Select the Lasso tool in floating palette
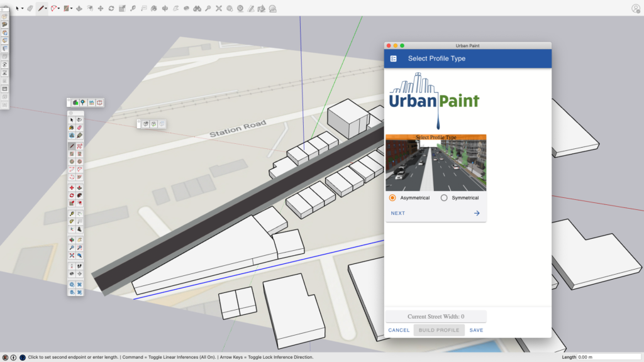 click(x=80, y=120)
